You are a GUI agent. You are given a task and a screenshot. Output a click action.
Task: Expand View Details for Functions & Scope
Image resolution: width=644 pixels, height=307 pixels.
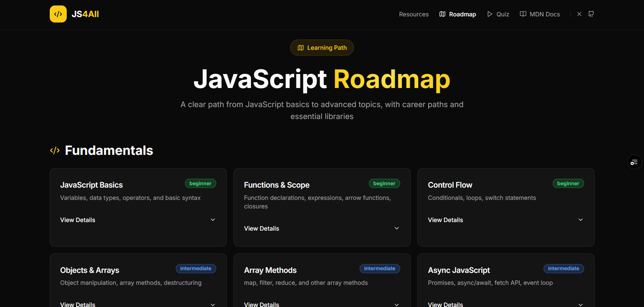322,229
